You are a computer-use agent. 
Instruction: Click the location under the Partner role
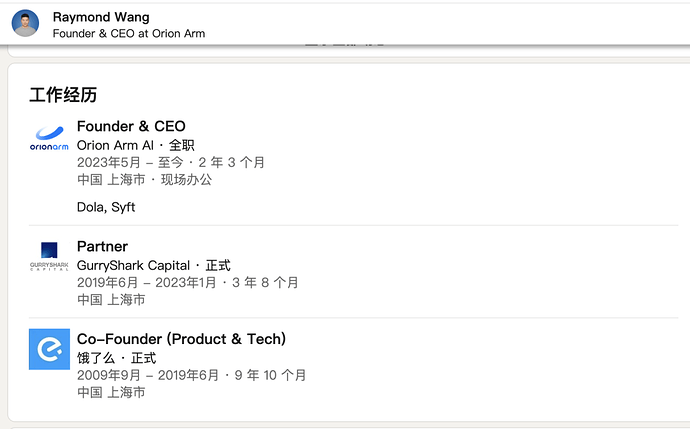click(x=111, y=300)
